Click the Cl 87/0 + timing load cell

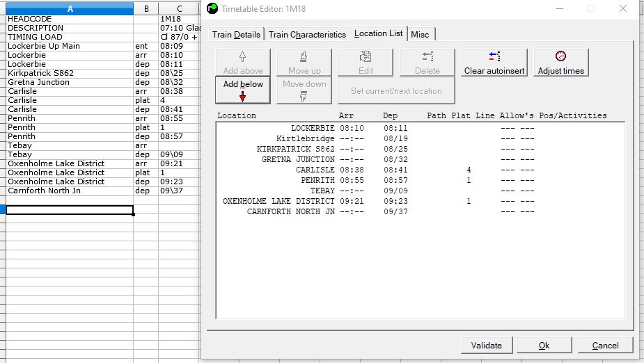[180, 37]
